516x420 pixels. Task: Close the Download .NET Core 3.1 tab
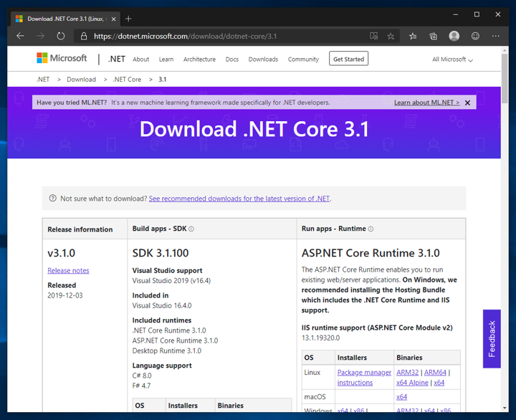(x=113, y=19)
